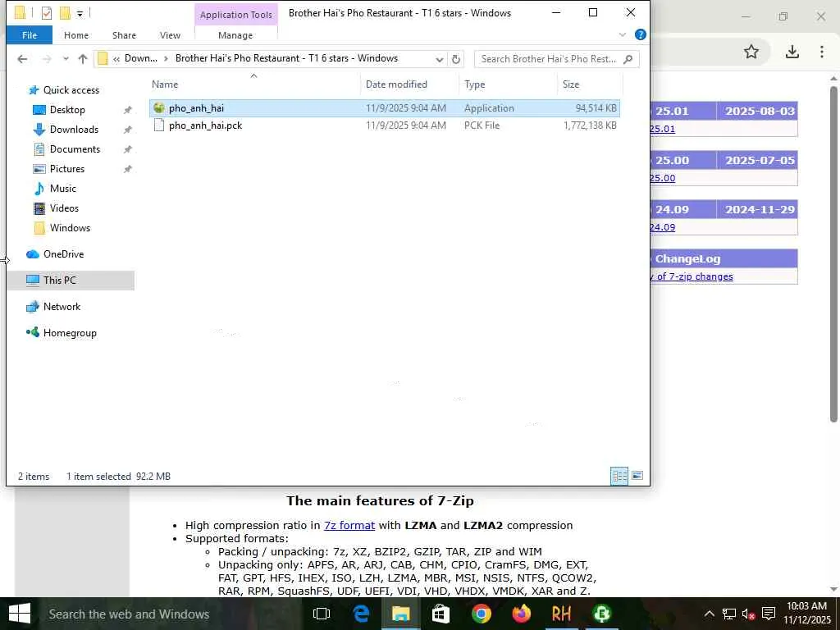Screen dimensions: 840x630
Task: Open Music in the navigation pane
Action: coord(62,189)
